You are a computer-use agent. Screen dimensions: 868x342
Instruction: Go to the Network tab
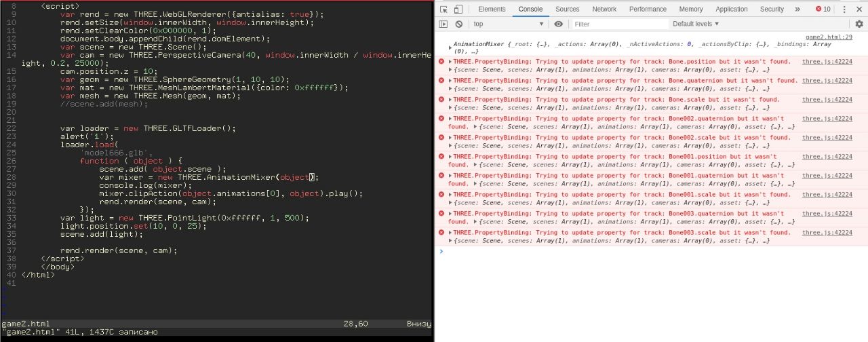pos(604,9)
